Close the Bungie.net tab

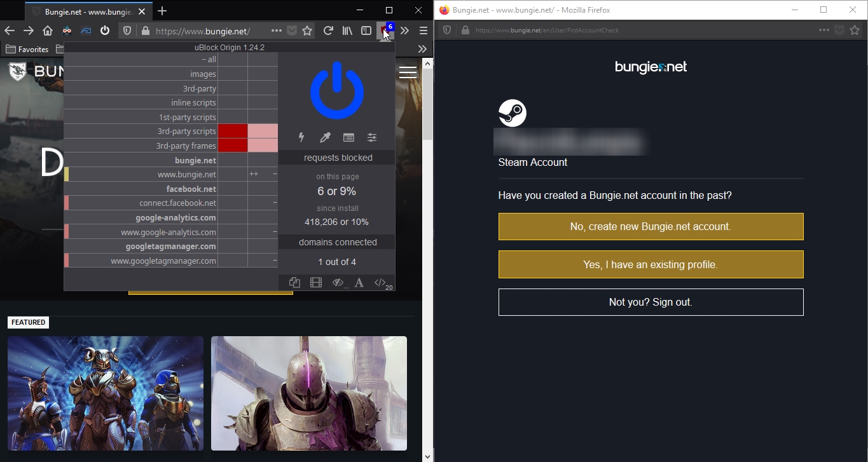pos(141,11)
